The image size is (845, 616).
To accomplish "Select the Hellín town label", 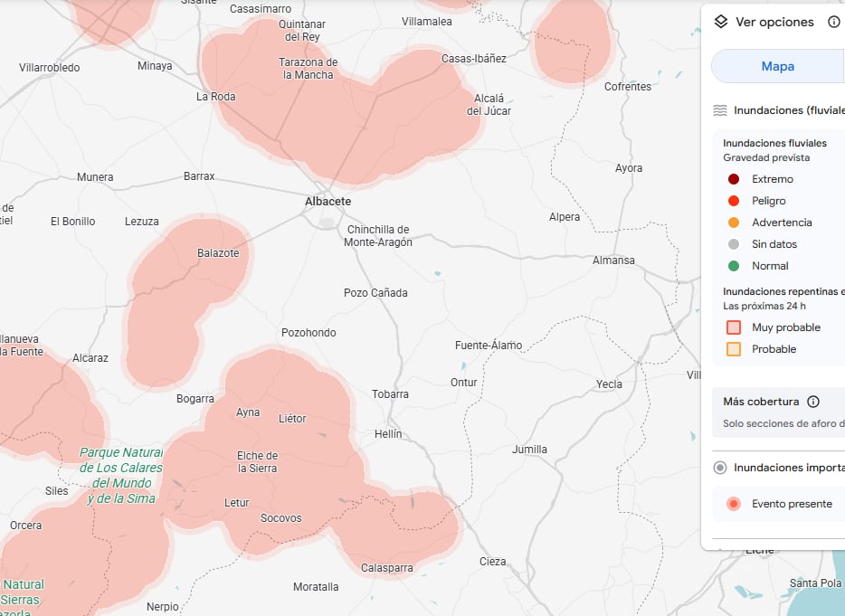I will [x=387, y=433].
